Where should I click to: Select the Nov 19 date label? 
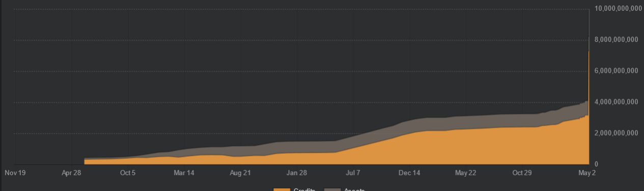15,173
